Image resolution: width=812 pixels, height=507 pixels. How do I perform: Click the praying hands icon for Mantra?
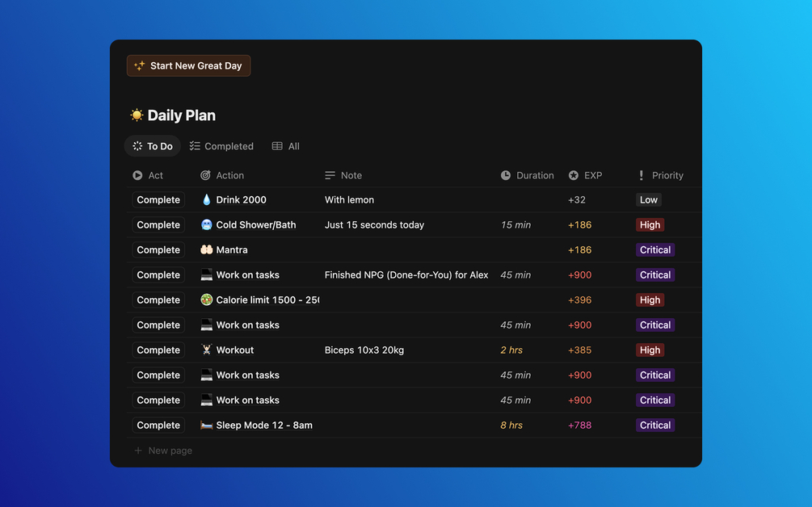coord(207,249)
